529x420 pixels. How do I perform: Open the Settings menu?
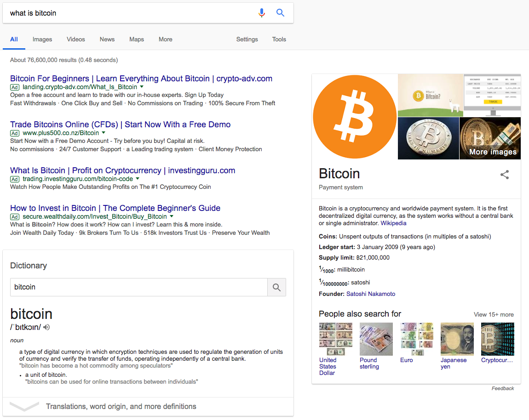pyautogui.click(x=247, y=40)
